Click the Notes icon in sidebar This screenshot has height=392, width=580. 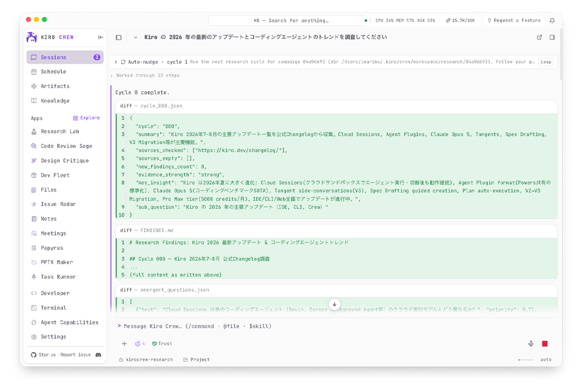(x=34, y=219)
